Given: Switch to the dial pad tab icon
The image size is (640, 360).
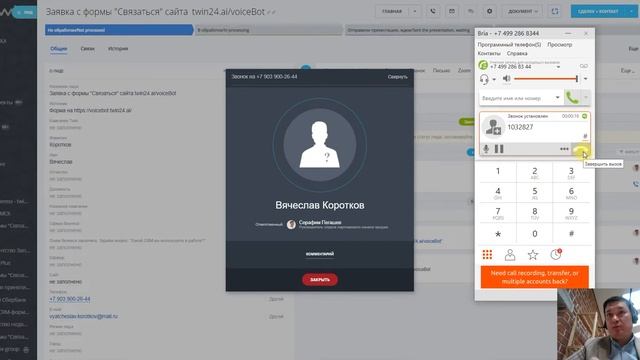Looking at the screenshot, I should coord(487,255).
